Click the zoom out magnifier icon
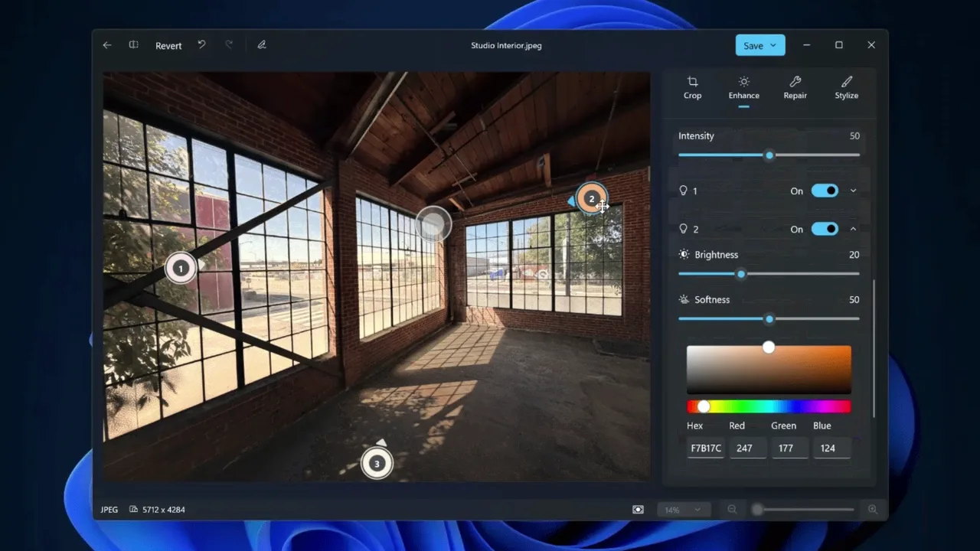The width and height of the screenshot is (980, 551). click(x=732, y=510)
